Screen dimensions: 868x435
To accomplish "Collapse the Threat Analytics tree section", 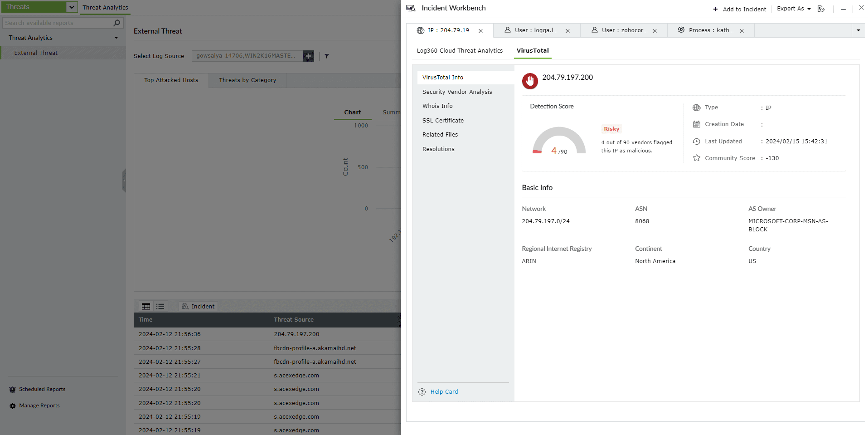I will point(116,38).
